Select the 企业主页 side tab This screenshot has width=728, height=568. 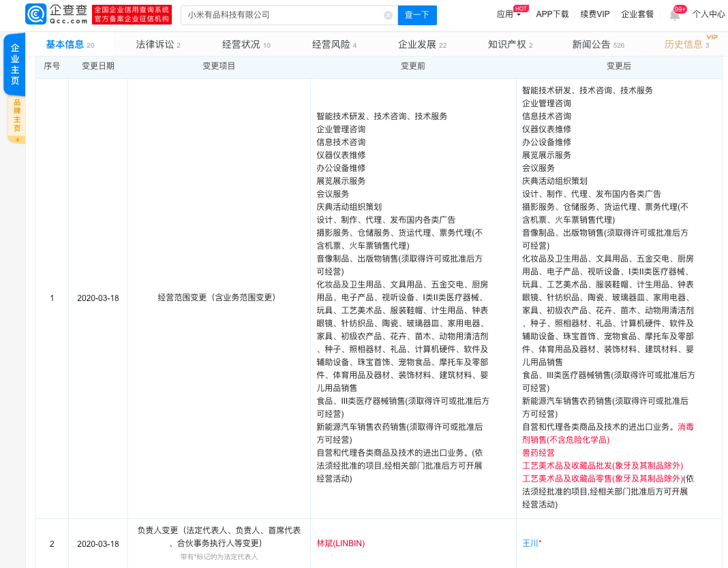15,64
